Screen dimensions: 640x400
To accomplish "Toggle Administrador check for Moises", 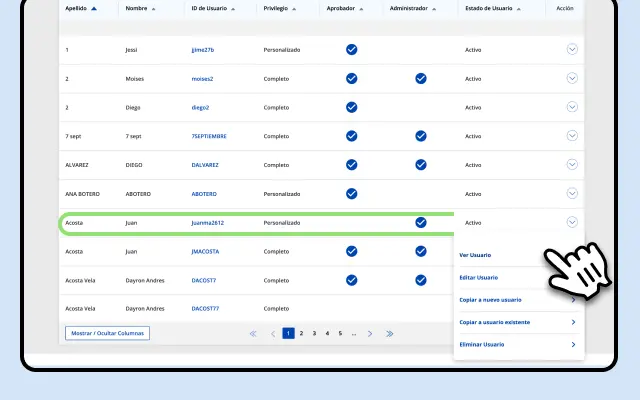I will (421, 78).
